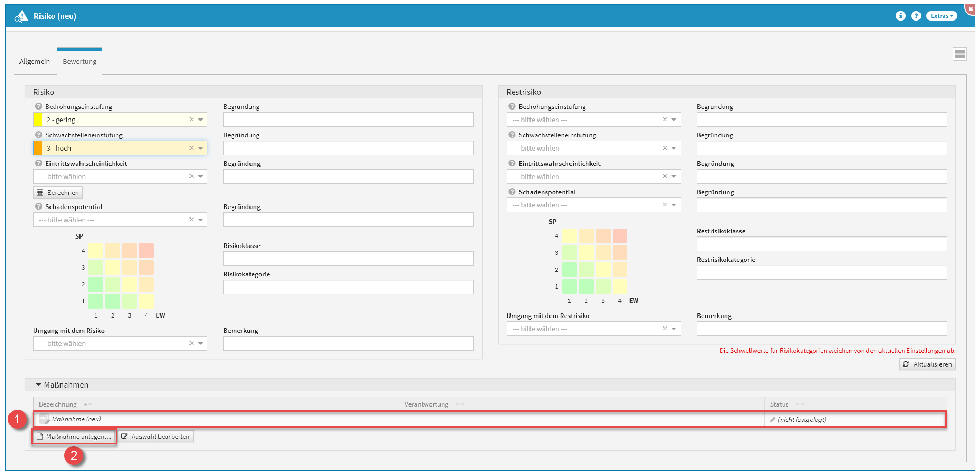
Task: Click the info icon in the title bar
Action: (901, 16)
